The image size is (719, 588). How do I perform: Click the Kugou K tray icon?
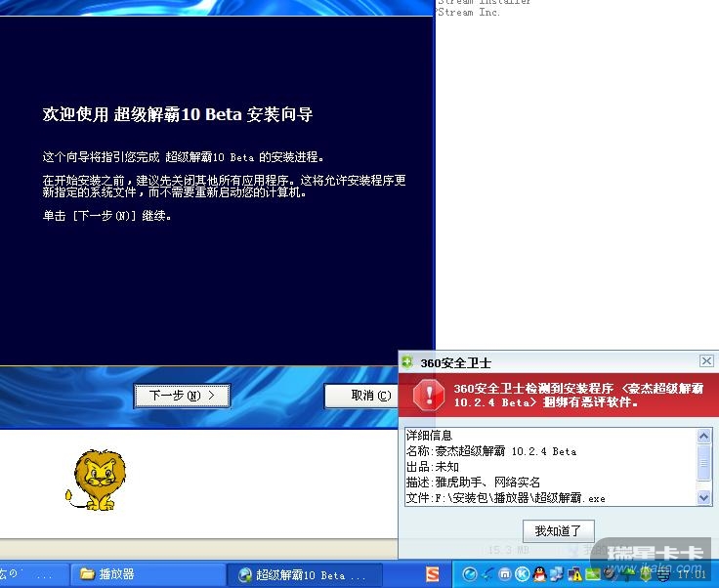tap(522, 573)
